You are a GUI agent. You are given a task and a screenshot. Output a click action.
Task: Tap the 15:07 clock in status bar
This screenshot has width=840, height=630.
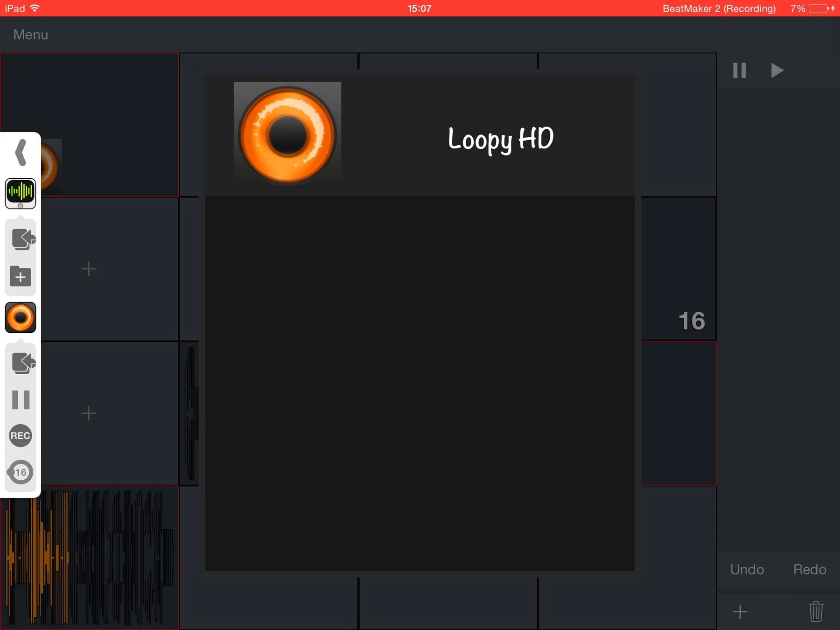(420, 8)
